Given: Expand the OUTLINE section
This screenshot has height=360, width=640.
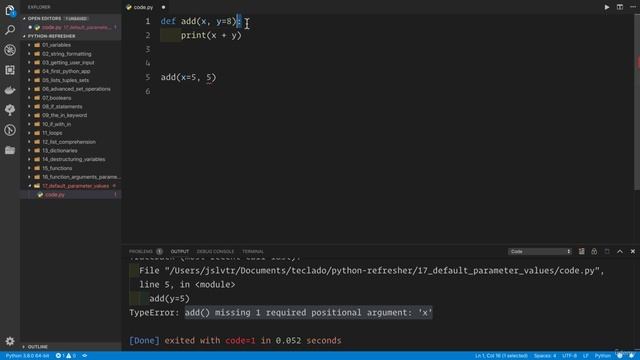Looking at the screenshot, I should (x=24, y=347).
